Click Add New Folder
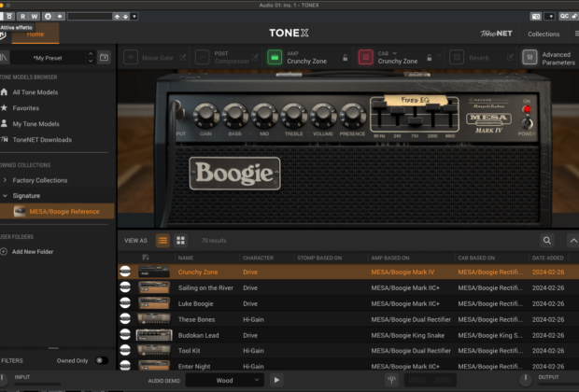The width and height of the screenshot is (579, 392). 33,252
